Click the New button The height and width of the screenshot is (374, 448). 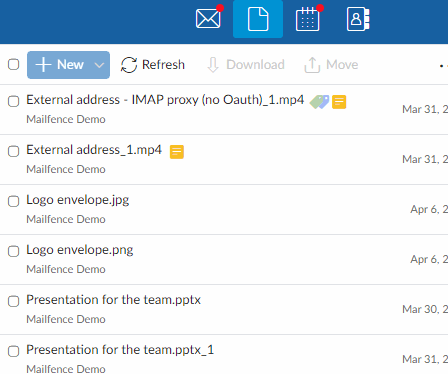pyautogui.click(x=60, y=65)
